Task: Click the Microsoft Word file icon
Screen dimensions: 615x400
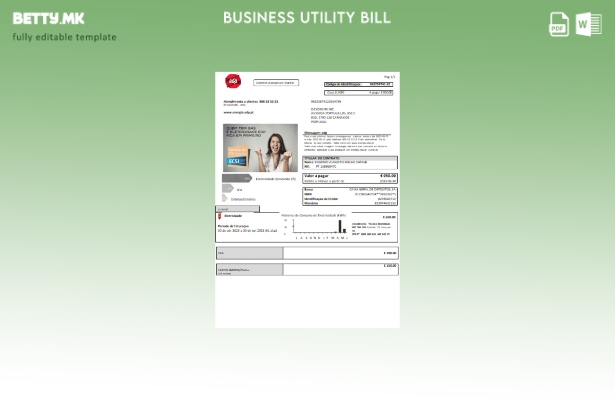Action: (x=588, y=25)
